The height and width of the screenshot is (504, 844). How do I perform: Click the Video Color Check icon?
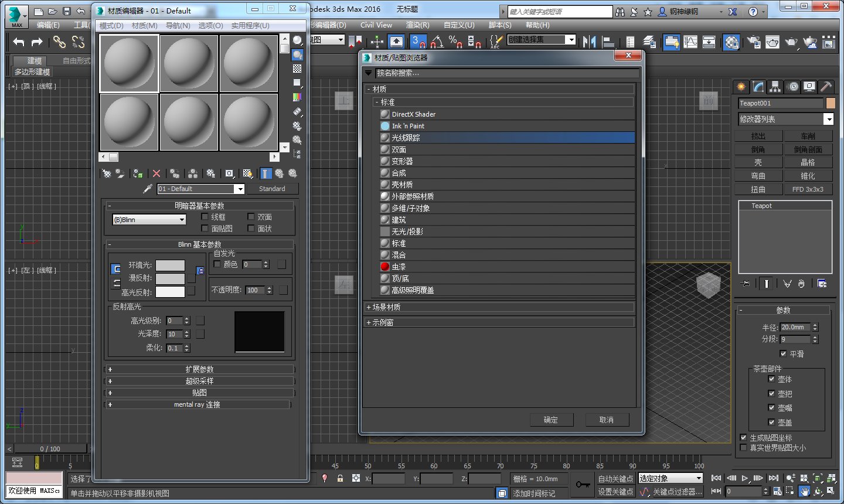click(x=298, y=97)
